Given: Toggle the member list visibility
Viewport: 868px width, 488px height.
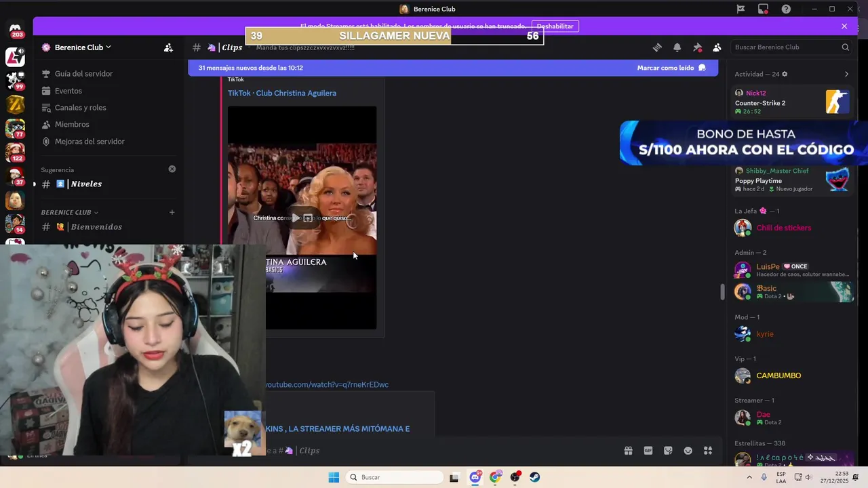Looking at the screenshot, I should click(x=717, y=47).
